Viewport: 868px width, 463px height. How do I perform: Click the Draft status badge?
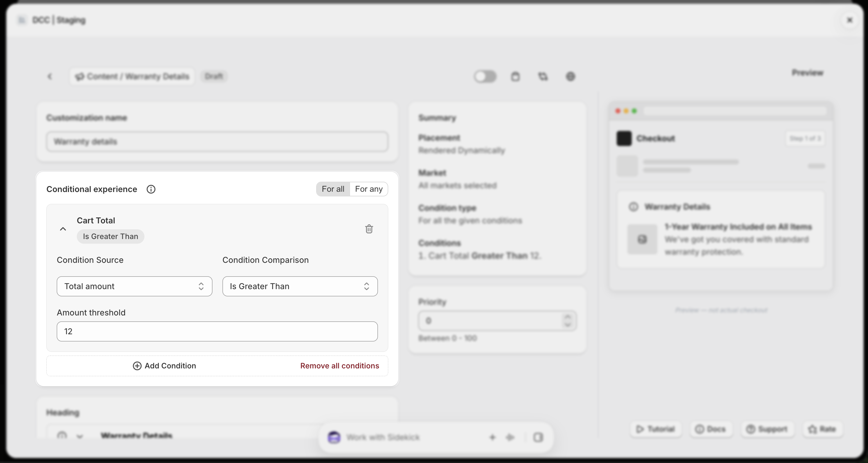[214, 76]
